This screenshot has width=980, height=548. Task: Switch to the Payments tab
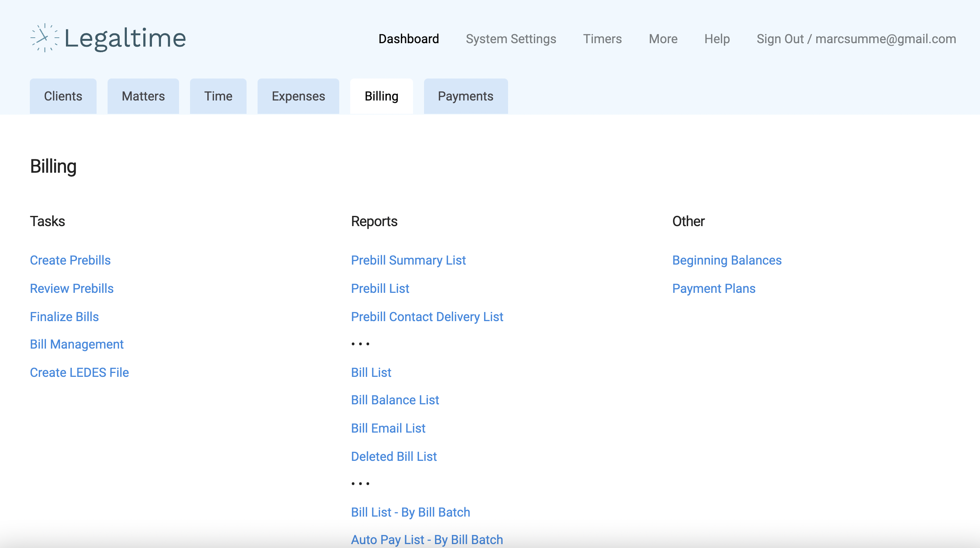tap(466, 96)
